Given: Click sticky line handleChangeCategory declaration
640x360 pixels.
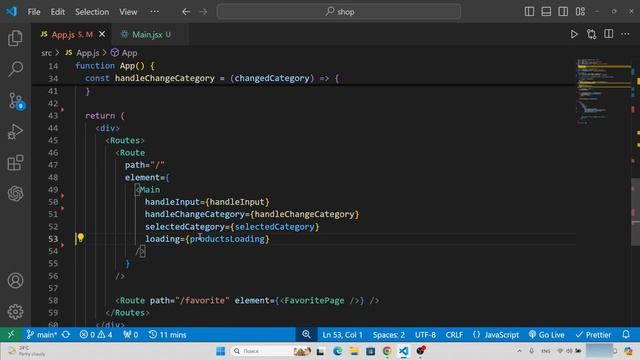Looking at the screenshot, I should coord(212,78).
